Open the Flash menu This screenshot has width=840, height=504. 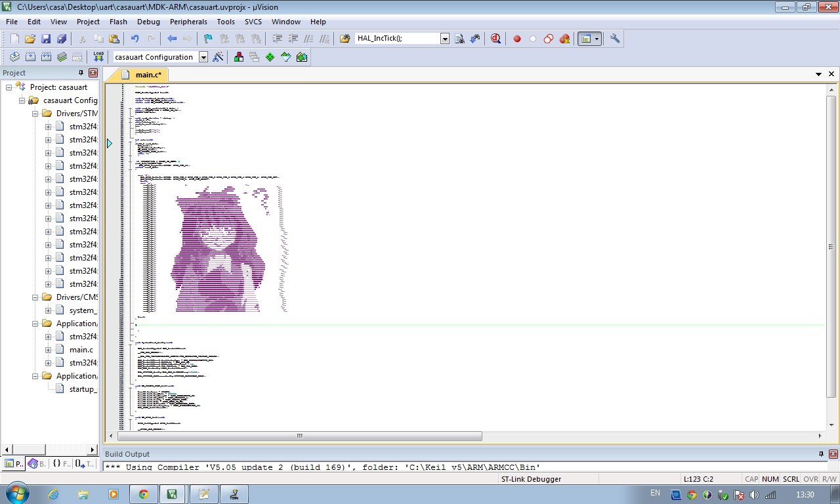[118, 22]
